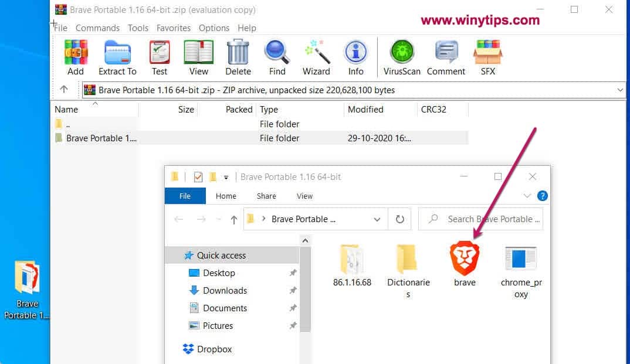The width and height of the screenshot is (630, 364).
Task: Open the Dictionaries folder
Action: pos(408,271)
